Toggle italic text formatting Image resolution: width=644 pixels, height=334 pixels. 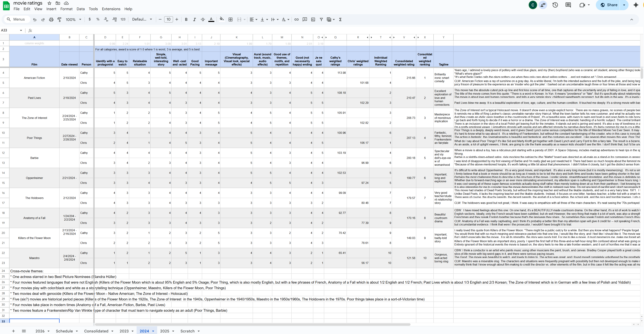194,19
